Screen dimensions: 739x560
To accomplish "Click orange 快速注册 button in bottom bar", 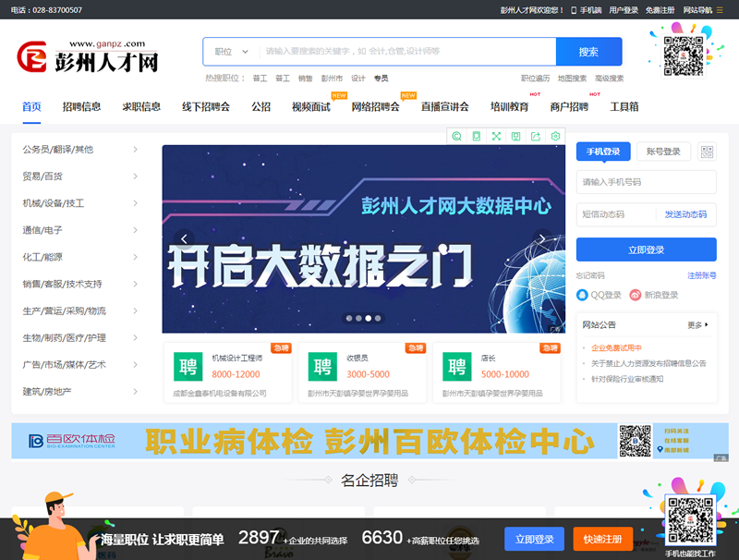I will click(603, 539).
